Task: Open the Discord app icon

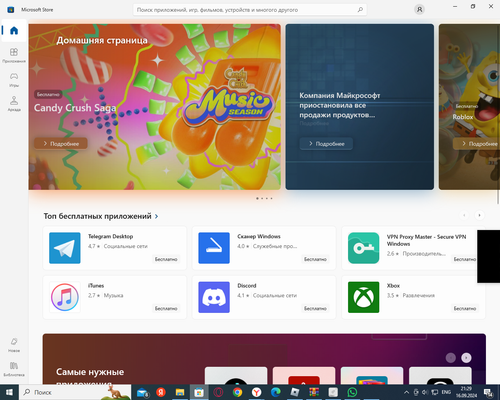Action: pos(214,297)
